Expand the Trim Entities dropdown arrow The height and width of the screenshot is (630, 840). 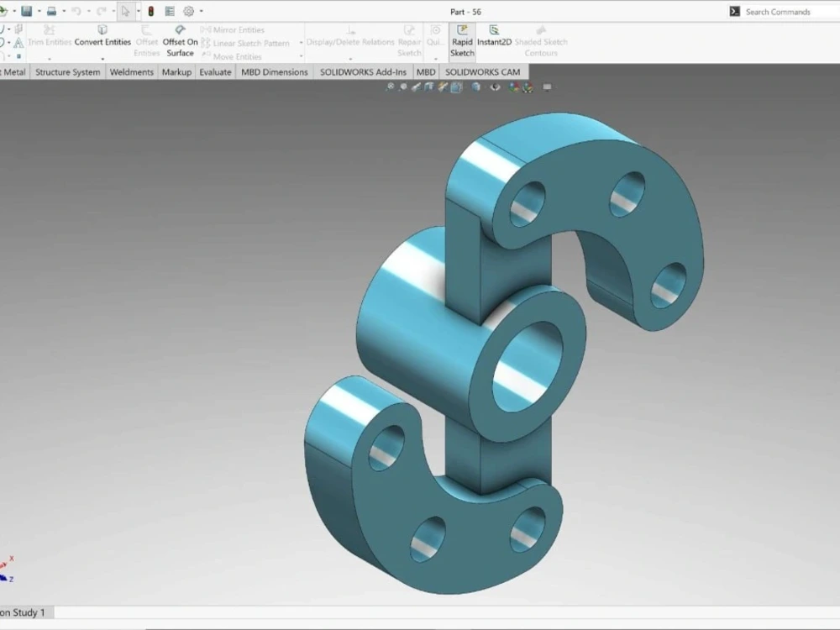pos(50,59)
